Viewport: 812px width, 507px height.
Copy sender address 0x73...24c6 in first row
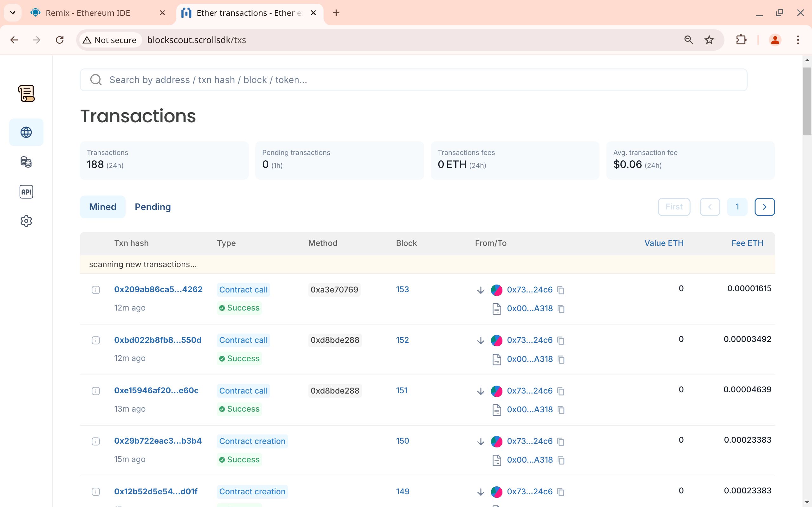coord(560,290)
